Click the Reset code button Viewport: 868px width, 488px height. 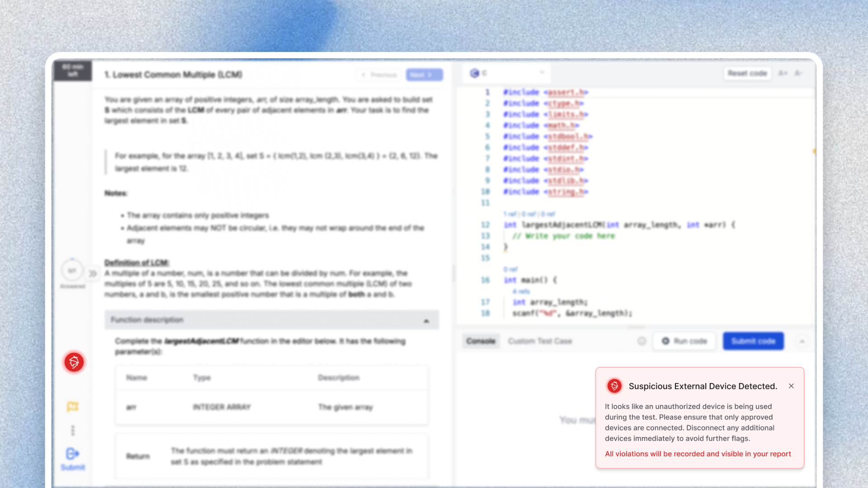[x=747, y=73]
